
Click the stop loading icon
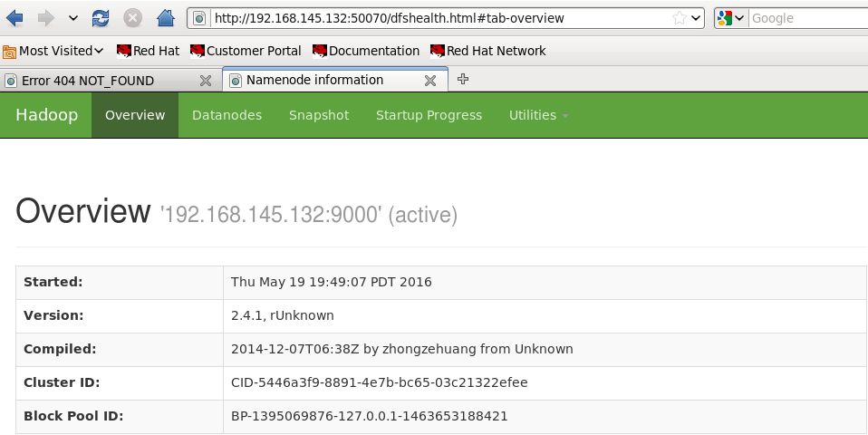[132, 18]
